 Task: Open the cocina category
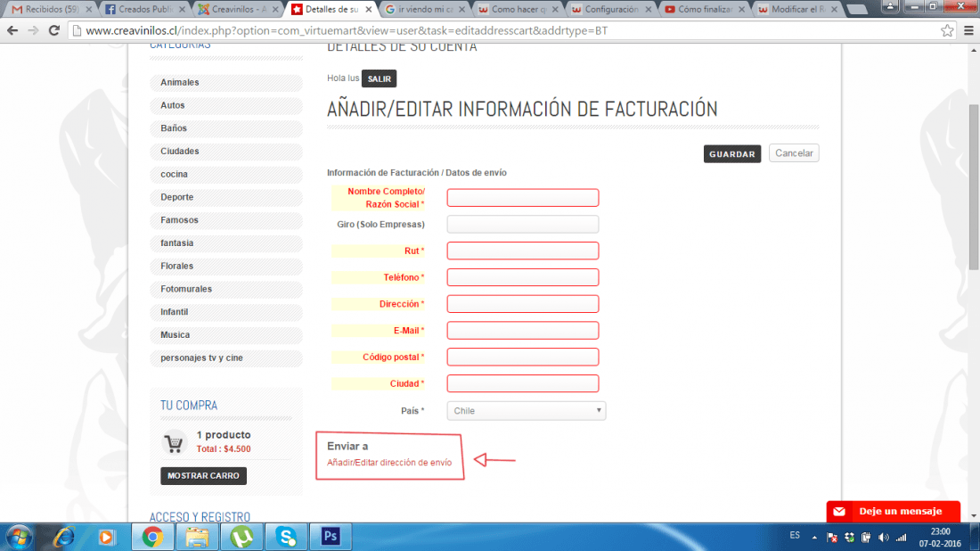click(226, 174)
